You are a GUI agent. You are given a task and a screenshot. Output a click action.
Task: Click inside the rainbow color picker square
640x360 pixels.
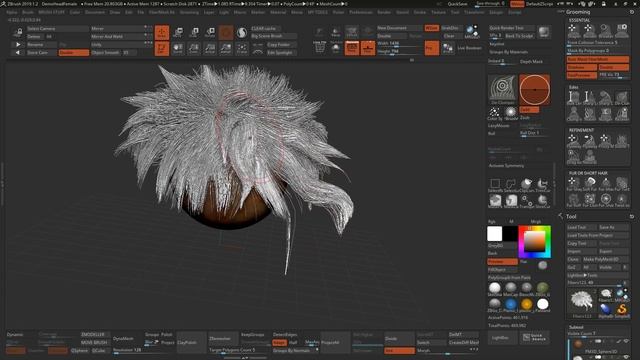tap(534, 242)
